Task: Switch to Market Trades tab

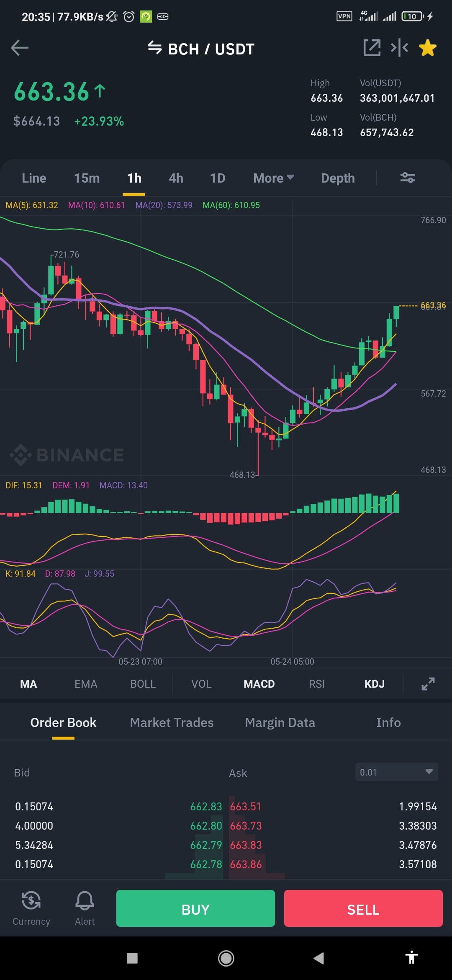Action: pyautogui.click(x=172, y=722)
